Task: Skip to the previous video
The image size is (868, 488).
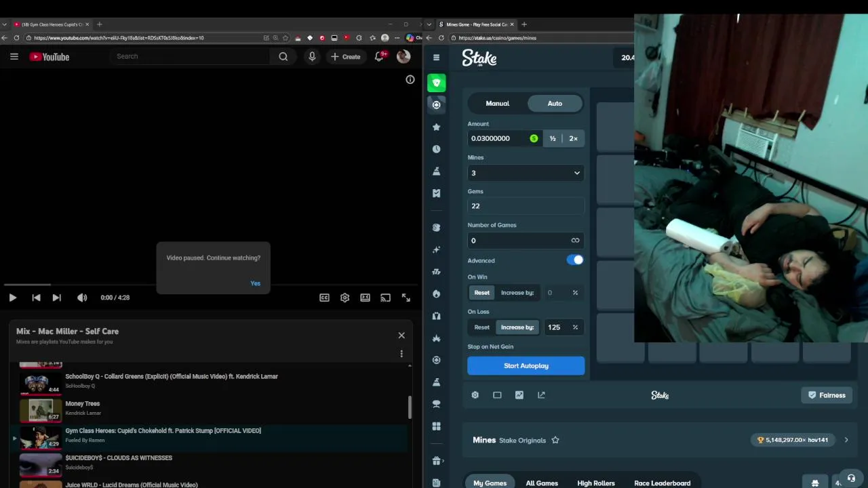Action: (x=36, y=298)
